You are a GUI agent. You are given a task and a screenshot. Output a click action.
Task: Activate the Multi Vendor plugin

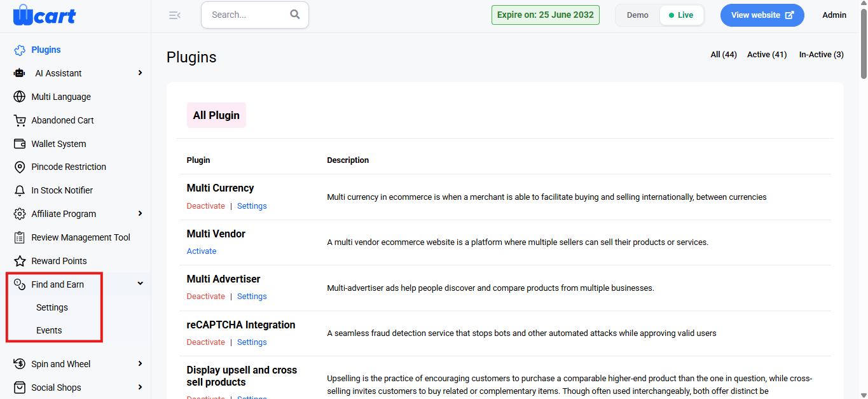coord(202,251)
